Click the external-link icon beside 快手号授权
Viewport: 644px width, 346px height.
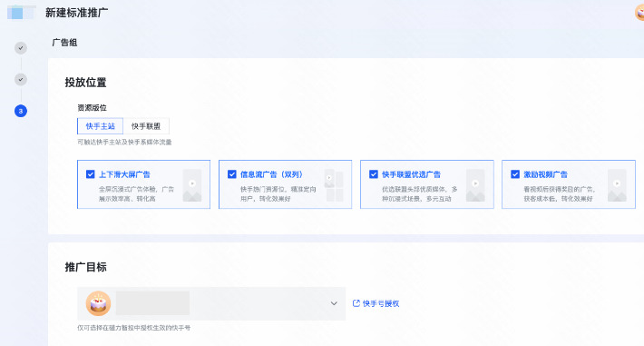coord(356,303)
